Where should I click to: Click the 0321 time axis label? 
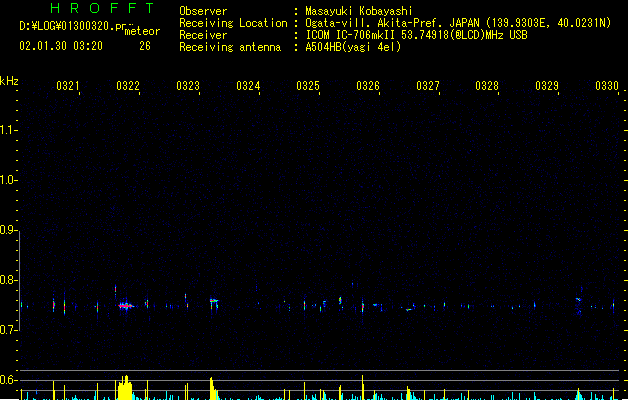[x=67, y=86]
